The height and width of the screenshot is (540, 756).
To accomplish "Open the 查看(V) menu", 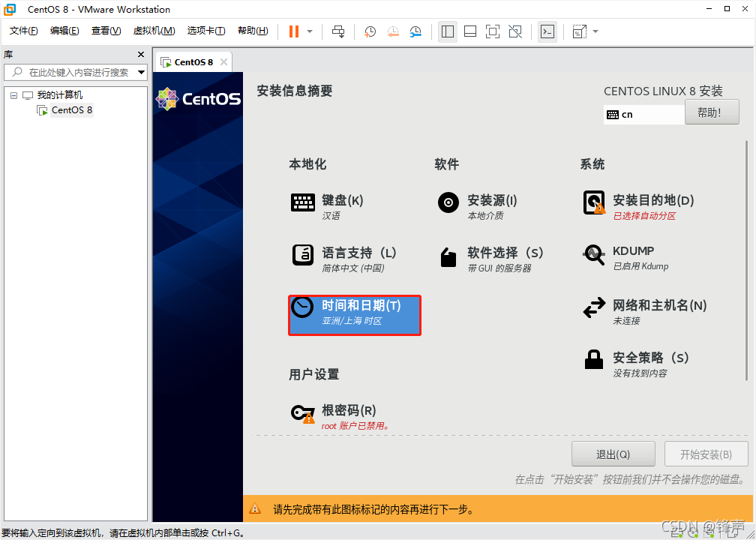I will click(x=106, y=31).
